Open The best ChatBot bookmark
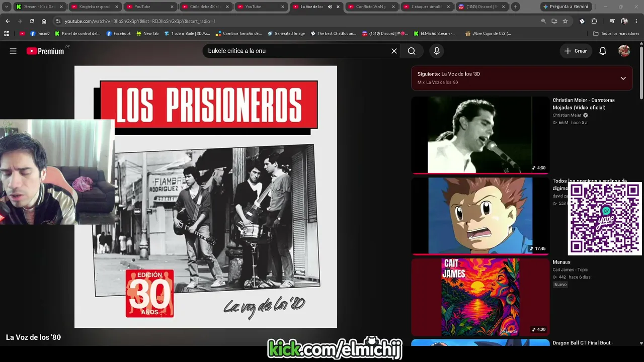This screenshot has height=362, width=644. click(333, 34)
